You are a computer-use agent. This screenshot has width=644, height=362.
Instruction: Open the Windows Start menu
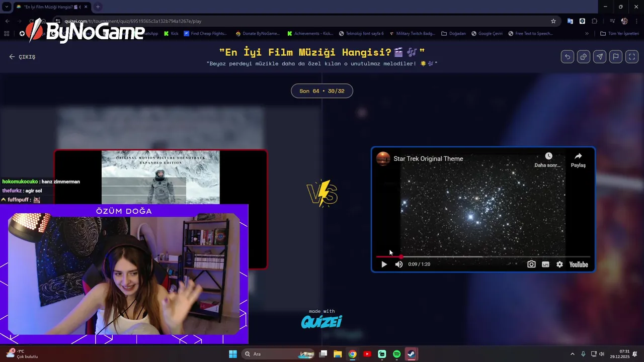(233, 354)
